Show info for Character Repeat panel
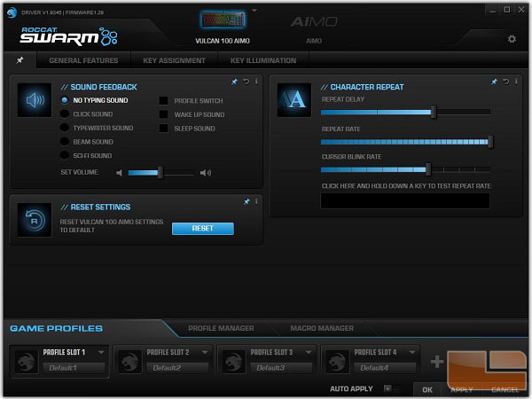The width and height of the screenshot is (532, 399). click(x=516, y=81)
